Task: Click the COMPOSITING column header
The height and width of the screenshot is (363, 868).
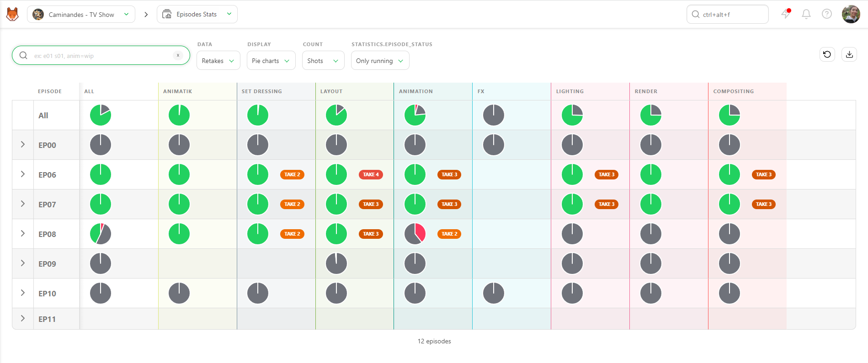Action: click(734, 91)
